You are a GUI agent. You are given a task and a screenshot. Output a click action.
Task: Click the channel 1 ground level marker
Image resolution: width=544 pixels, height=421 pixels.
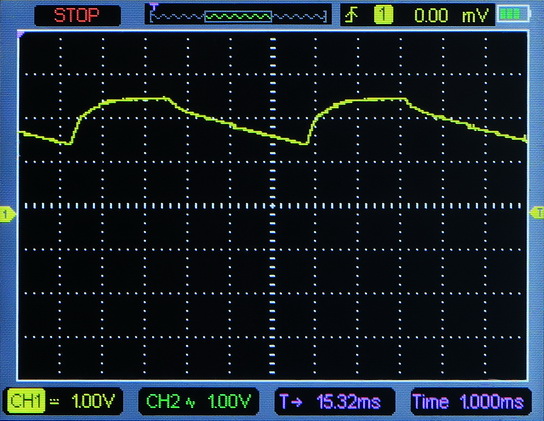click(8, 215)
